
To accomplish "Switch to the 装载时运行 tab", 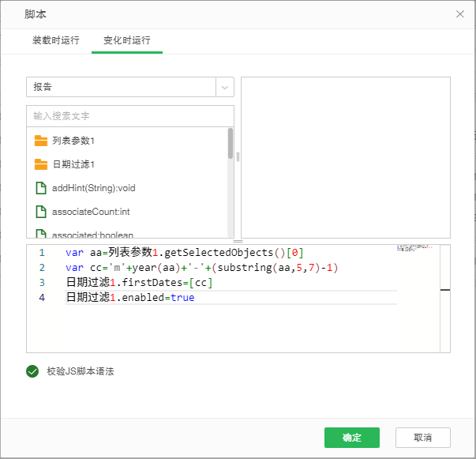I will click(x=55, y=40).
